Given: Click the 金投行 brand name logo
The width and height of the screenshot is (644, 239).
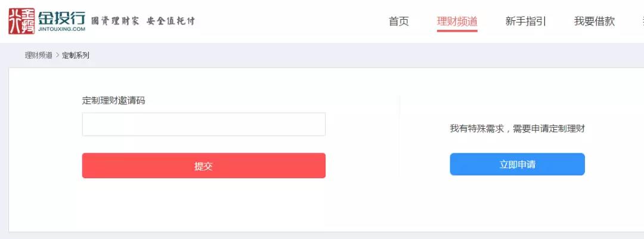Looking at the screenshot, I should (61, 17).
